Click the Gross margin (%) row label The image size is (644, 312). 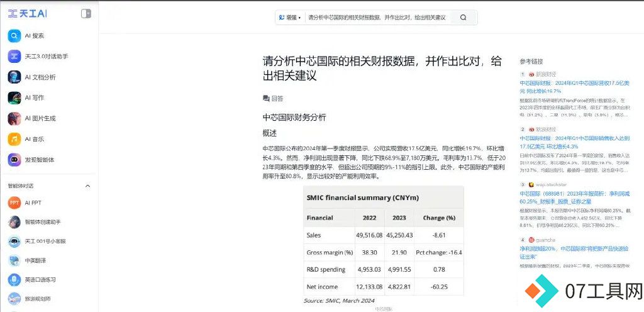click(x=330, y=252)
